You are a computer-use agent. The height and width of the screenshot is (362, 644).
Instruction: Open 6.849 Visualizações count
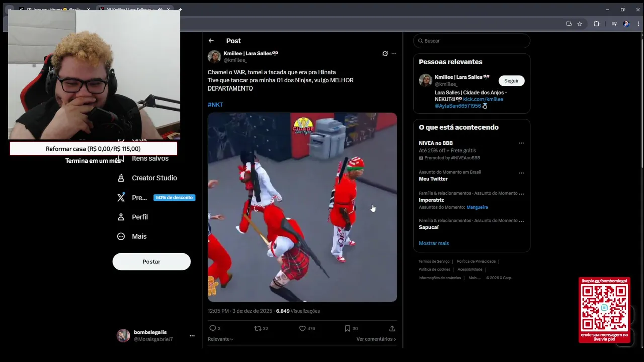(298, 311)
